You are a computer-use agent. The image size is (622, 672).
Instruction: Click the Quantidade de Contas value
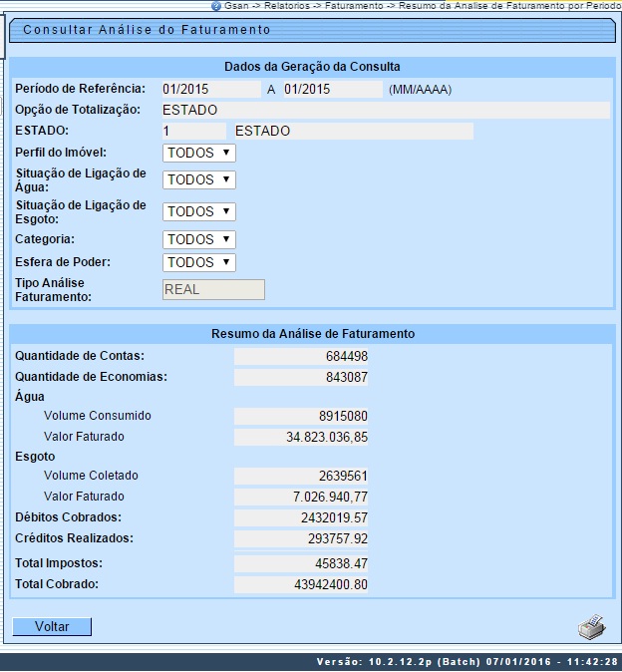(301, 356)
